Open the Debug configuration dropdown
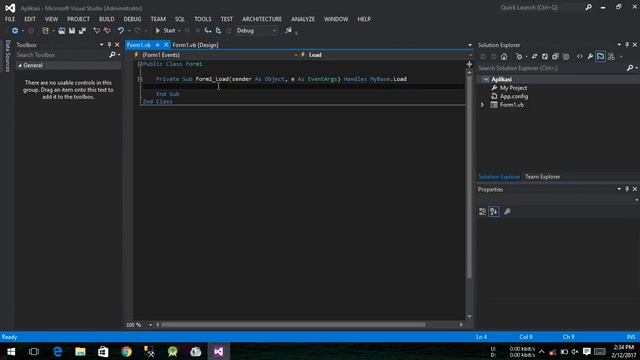Image resolution: width=640 pixels, height=360 pixels. click(256, 31)
